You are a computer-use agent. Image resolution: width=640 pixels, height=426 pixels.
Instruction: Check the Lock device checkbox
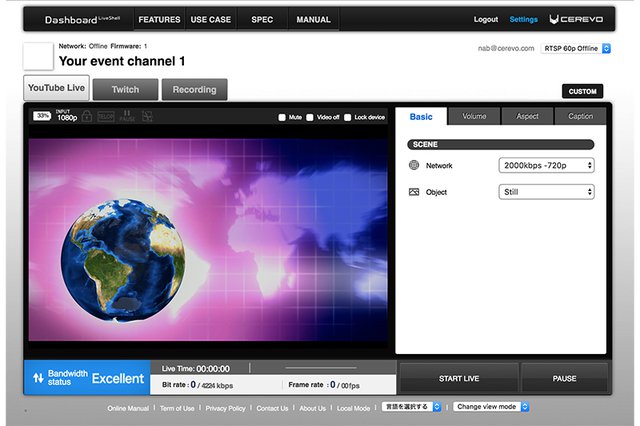coord(347,117)
